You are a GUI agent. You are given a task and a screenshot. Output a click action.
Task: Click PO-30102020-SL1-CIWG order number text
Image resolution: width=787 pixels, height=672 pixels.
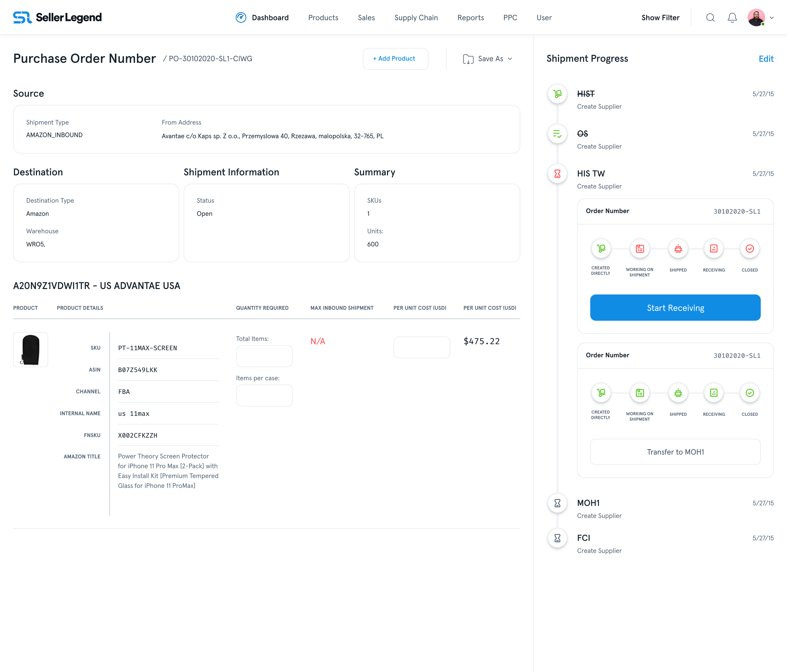tap(210, 59)
